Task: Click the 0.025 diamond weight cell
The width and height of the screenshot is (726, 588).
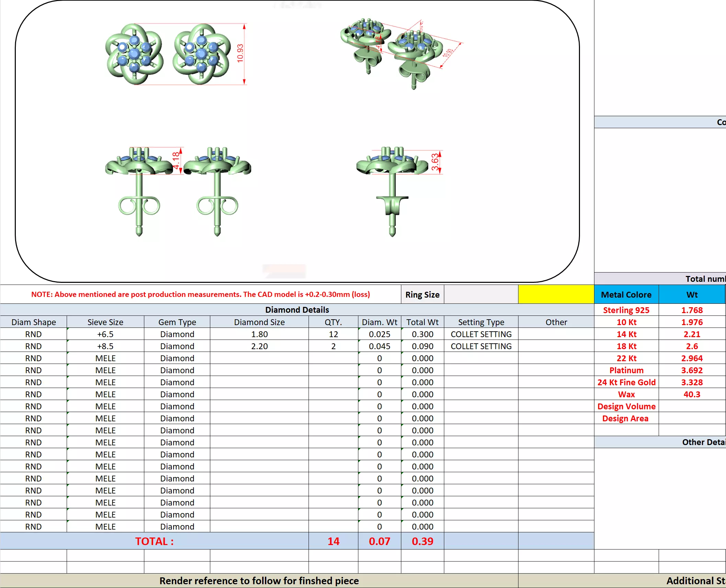Action: 380,334
